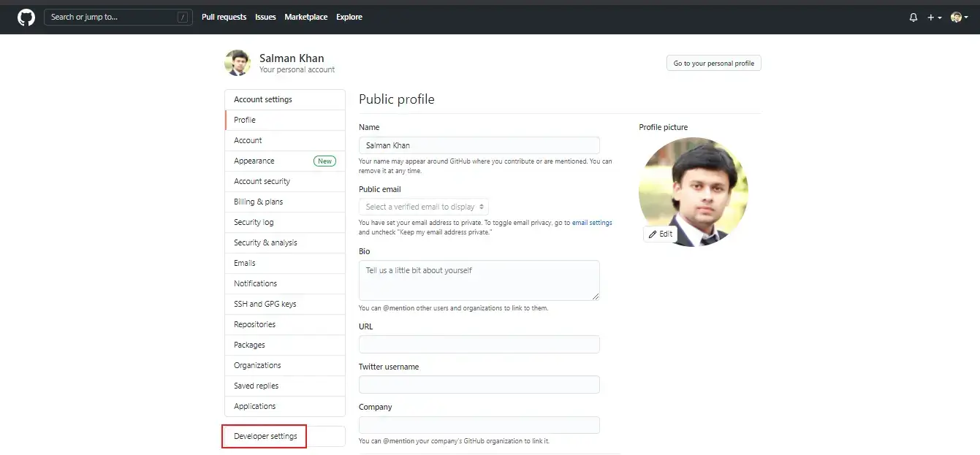Click your avatar in the top-right corner
This screenshot has height=455, width=980.
pos(957,16)
